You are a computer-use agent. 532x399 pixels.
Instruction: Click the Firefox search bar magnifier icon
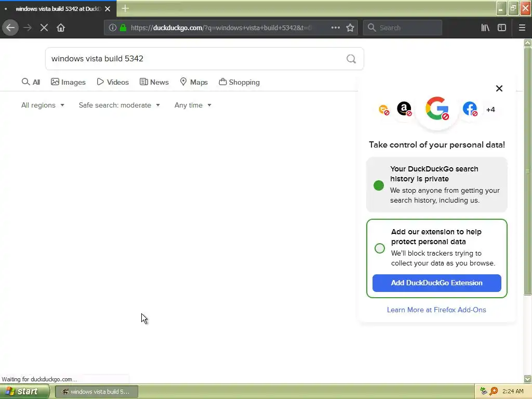(x=372, y=28)
